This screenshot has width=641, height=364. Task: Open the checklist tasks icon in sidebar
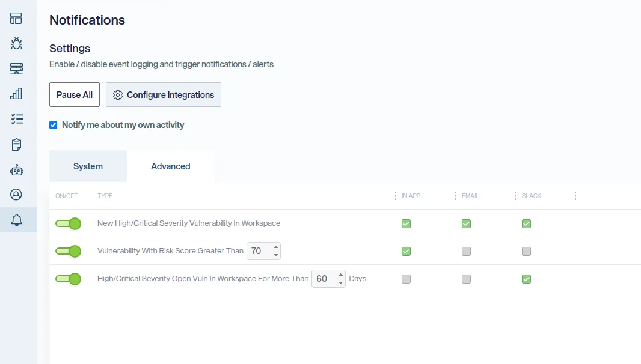pyautogui.click(x=16, y=119)
